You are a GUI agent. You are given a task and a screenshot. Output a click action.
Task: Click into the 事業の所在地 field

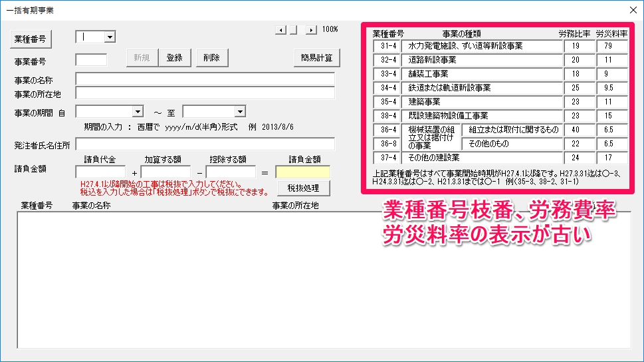click(205, 93)
